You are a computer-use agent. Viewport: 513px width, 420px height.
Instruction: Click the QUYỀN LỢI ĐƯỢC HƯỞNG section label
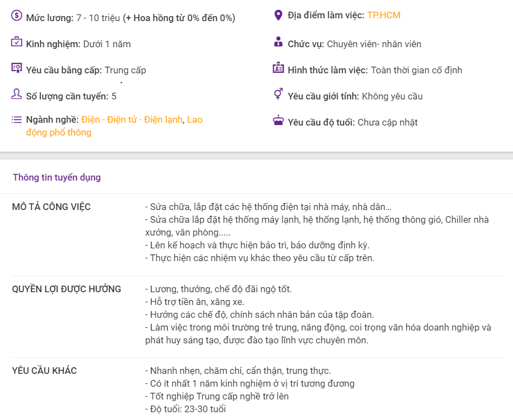67,289
